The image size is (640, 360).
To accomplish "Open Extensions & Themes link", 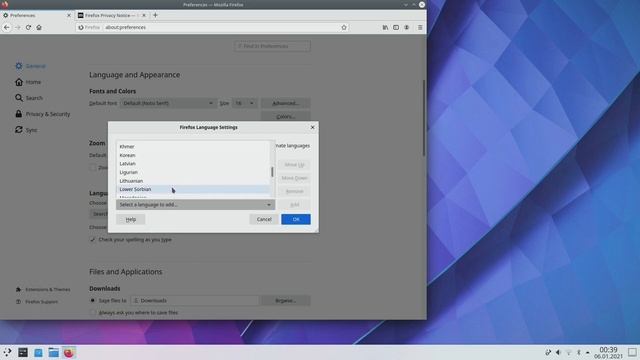I will point(43,289).
